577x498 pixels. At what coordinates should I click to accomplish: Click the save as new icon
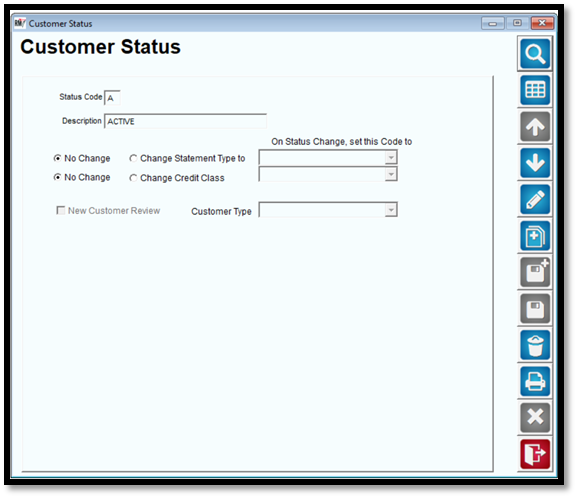(535, 272)
